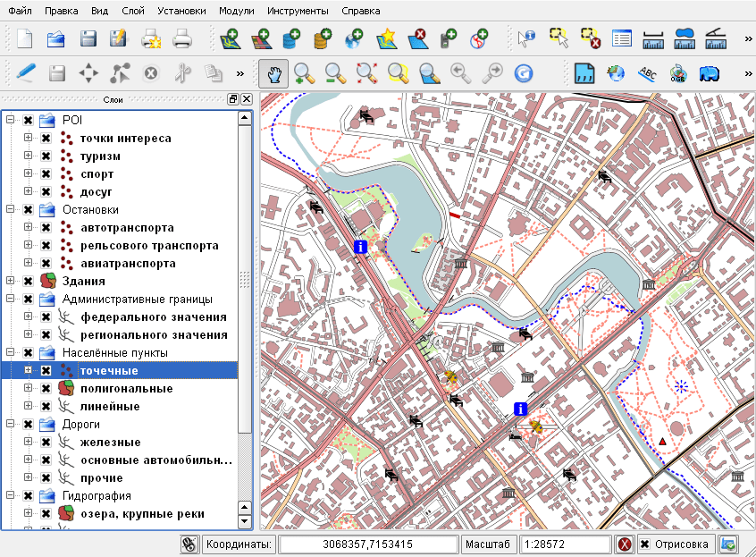Select the полигональные layer in the tree
The height and width of the screenshot is (557, 756).
point(126,389)
